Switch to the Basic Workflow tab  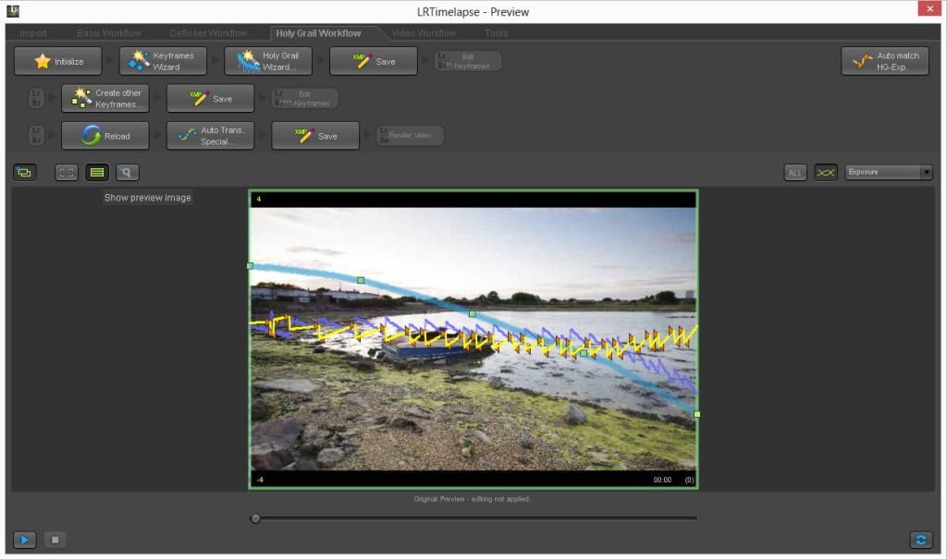click(x=109, y=33)
